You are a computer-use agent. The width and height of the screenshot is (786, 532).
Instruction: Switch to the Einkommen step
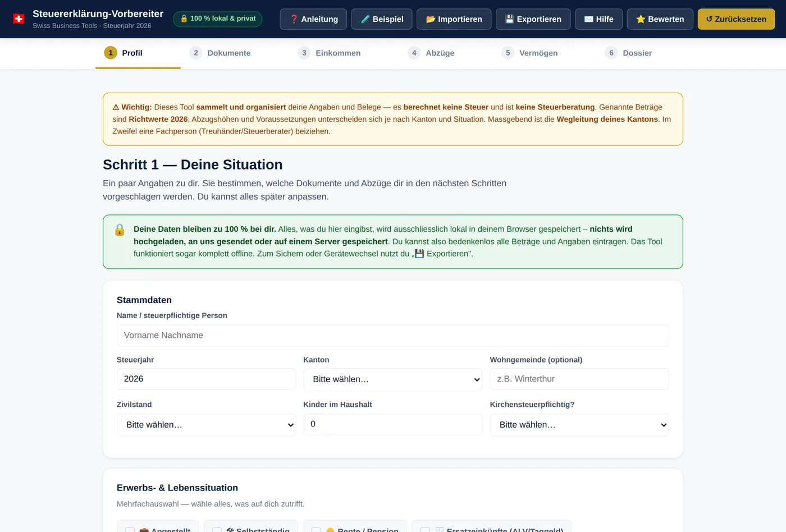pos(329,53)
